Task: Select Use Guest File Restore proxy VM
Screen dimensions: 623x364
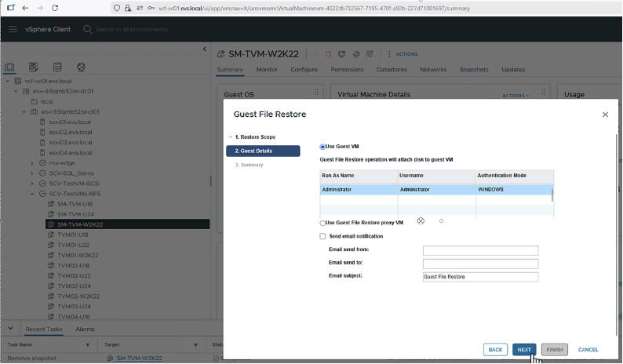Action: tap(322, 223)
